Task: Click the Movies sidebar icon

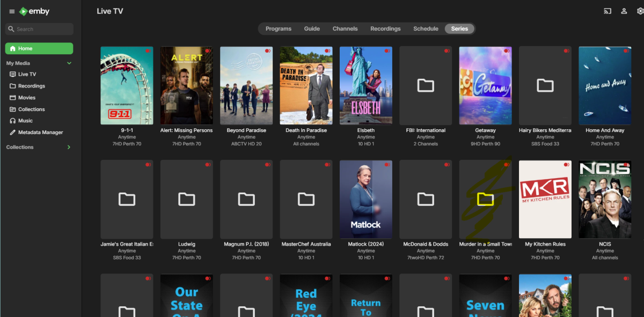Action: pos(13,98)
